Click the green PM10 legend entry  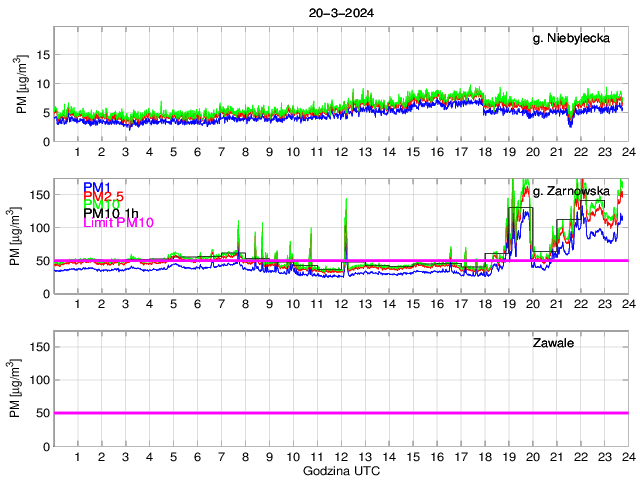100,204
